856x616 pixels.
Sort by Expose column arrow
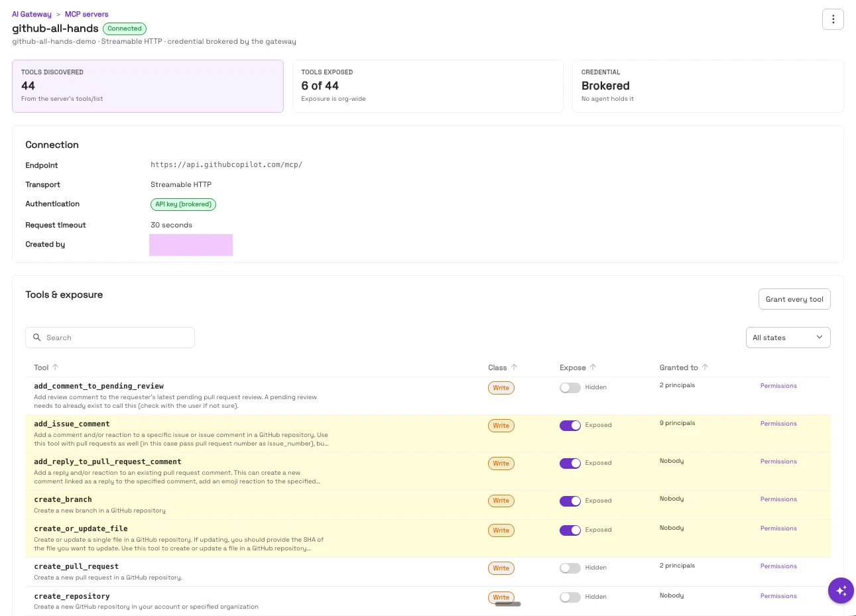593,367
